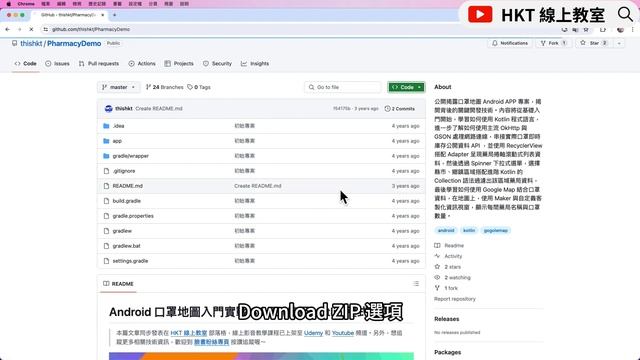Viewport: 640px width, 360px height.
Task: Open the thishkt owner link
Action: coord(31,43)
